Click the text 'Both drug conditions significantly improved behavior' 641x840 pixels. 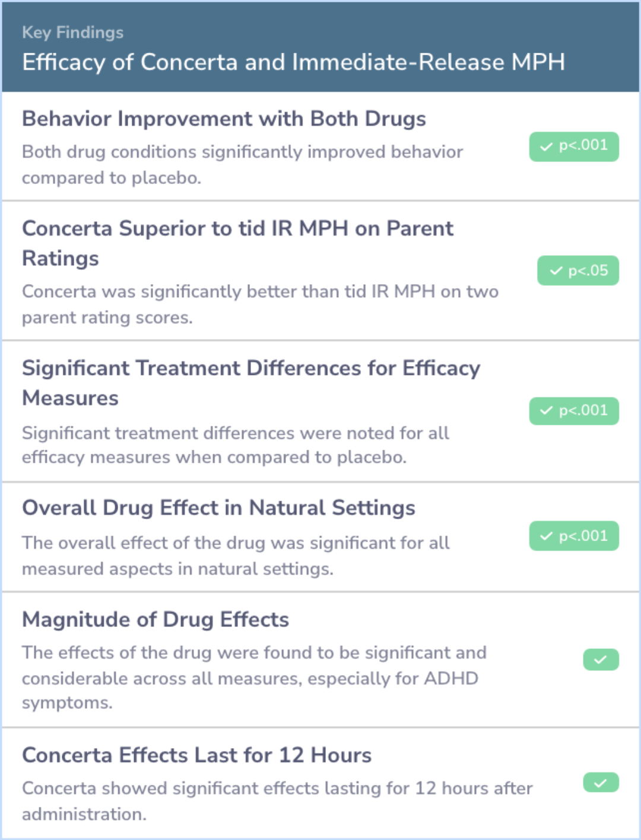tap(242, 152)
